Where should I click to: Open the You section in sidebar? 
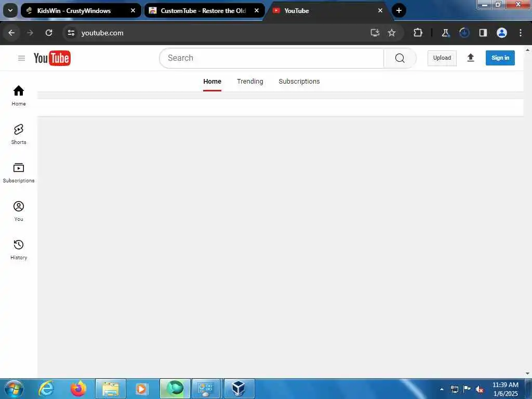[x=19, y=211]
